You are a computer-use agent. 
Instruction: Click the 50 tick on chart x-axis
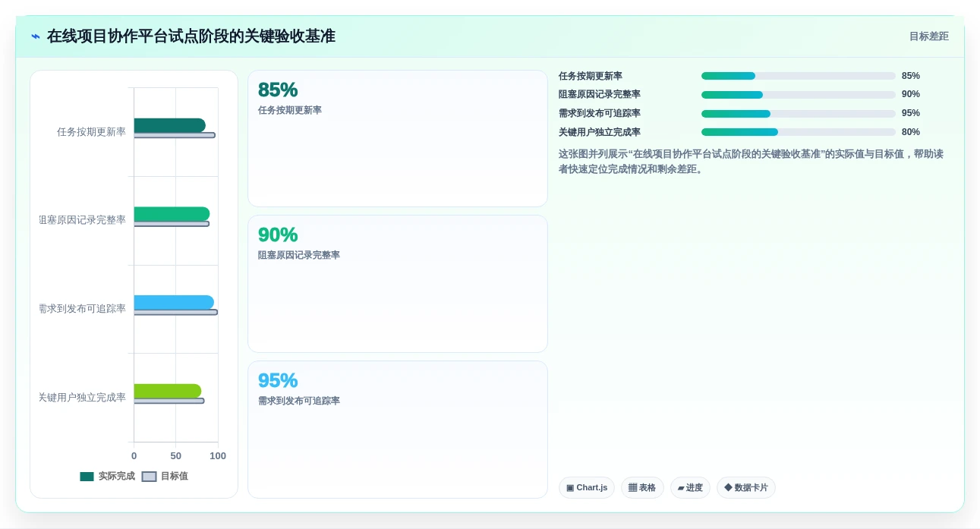(x=175, y=456)
